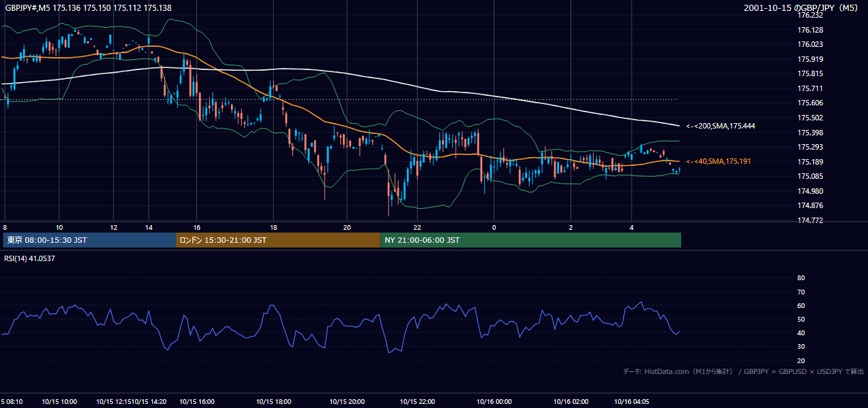Click the RSI scale level 70
This screenshot has height=408, width=868.
pos(801,292)
